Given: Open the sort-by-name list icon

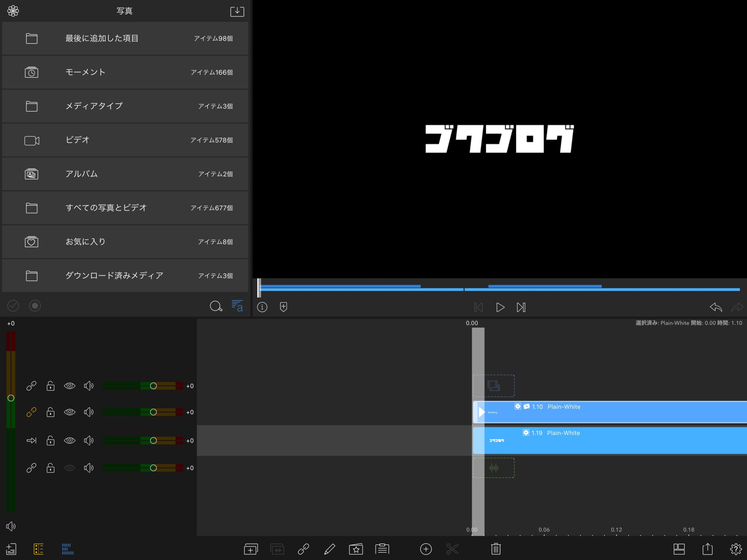Looking at the screenshot, I should 237,306.
